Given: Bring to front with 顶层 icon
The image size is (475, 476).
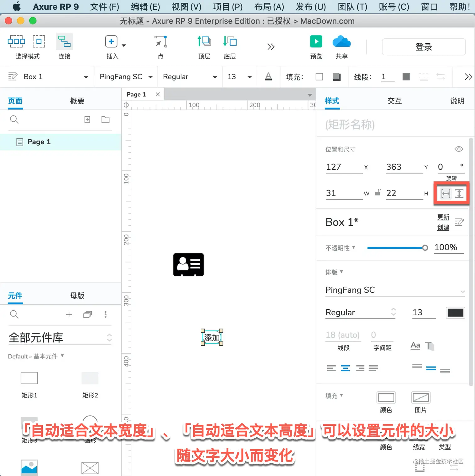Looking at the screenshot, I should tap(204, 41).
